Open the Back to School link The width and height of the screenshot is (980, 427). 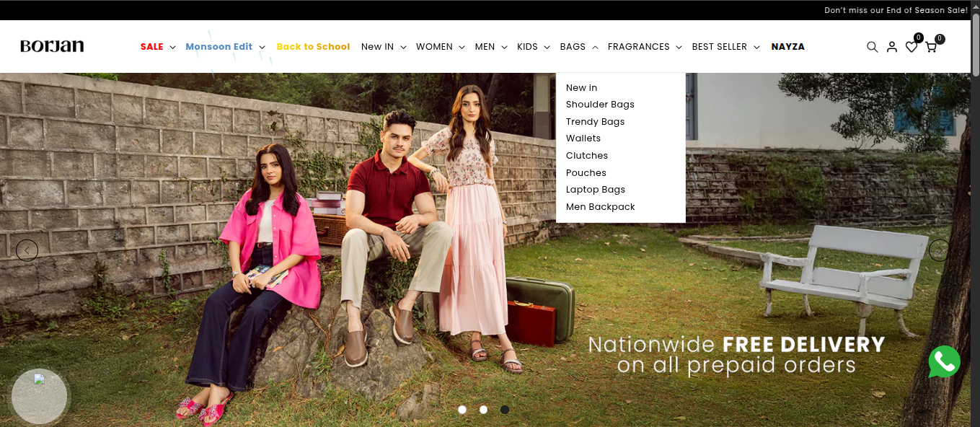click(313, 47)
